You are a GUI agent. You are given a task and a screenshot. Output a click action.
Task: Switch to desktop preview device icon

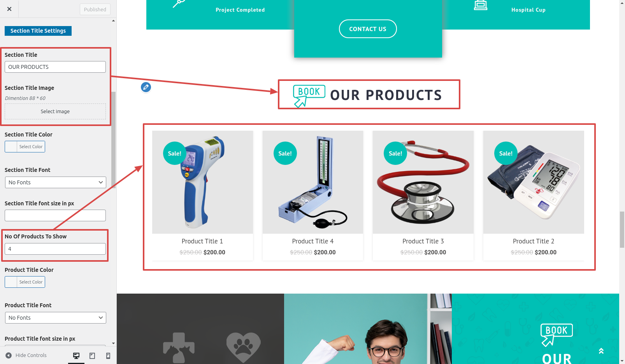[76, 356]
